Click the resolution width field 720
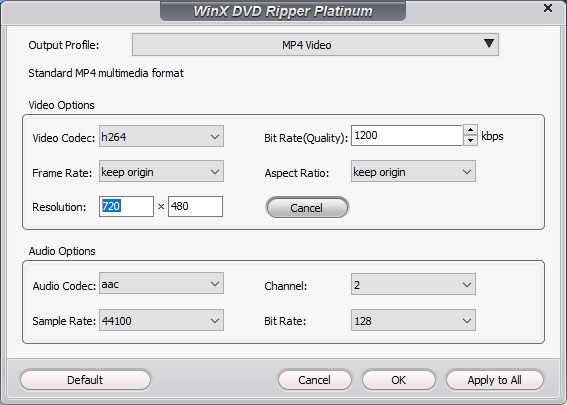 point(126,206)
